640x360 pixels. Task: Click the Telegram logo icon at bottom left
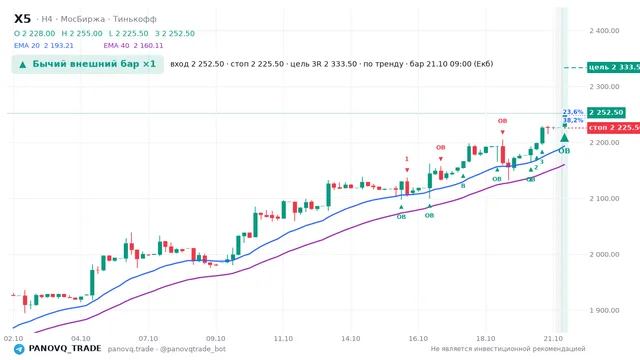pos(19,349)
